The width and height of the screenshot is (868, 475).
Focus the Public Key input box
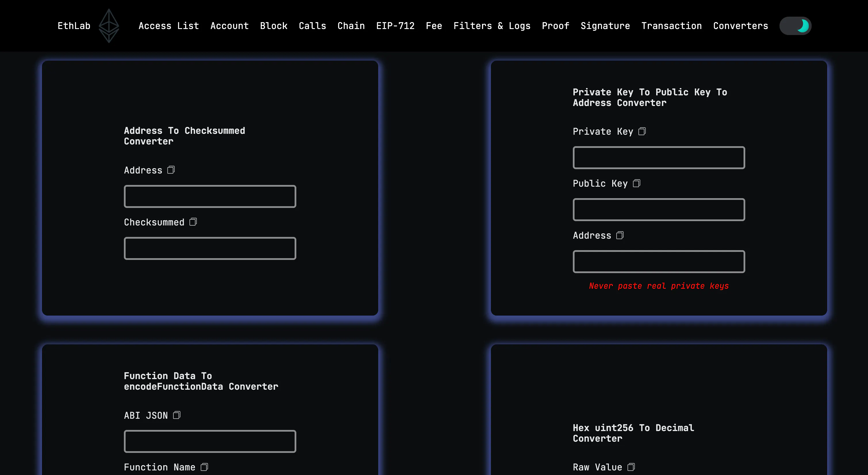[659, 209]
